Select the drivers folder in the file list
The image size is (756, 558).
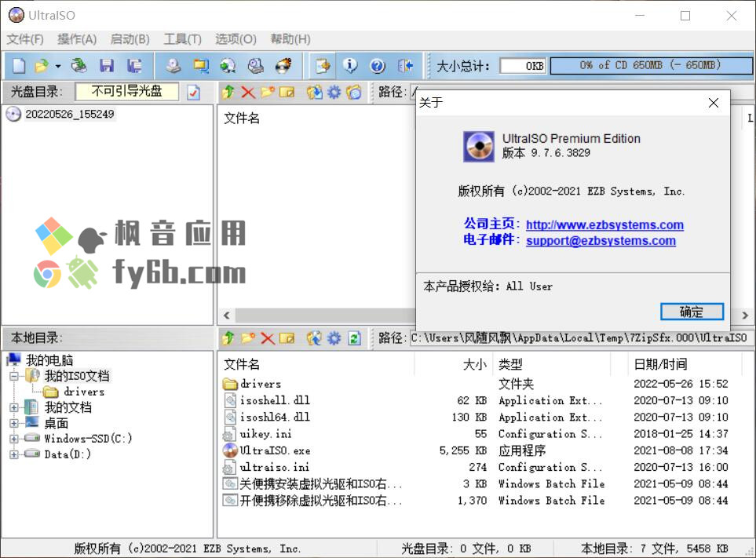coord(261,384)
